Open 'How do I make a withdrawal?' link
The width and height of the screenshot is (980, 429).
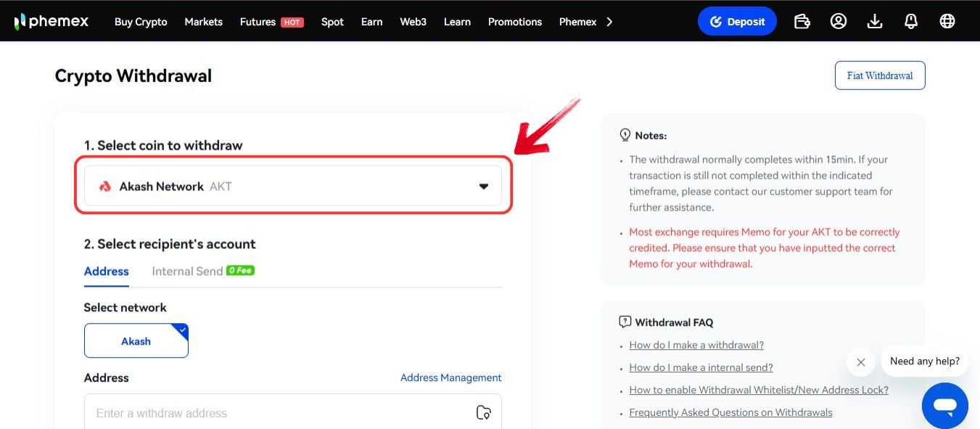[x=696, y=345]
